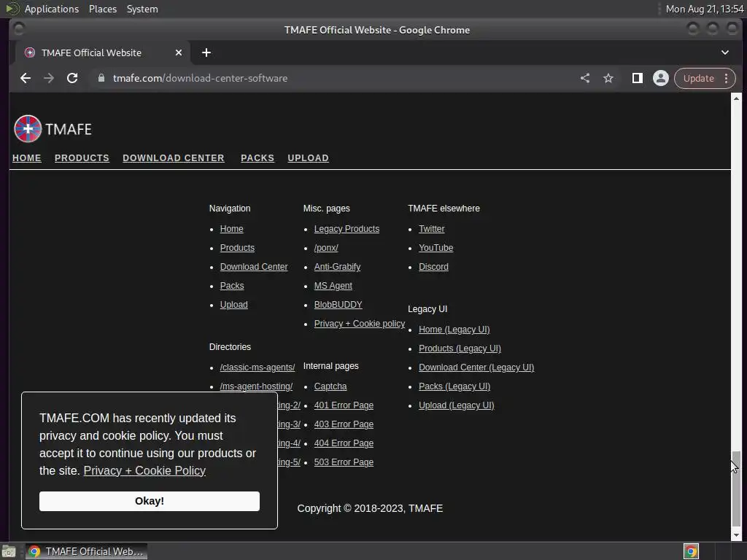
Task: Reload the TMAFE page
Action: (x=72, y=78)
